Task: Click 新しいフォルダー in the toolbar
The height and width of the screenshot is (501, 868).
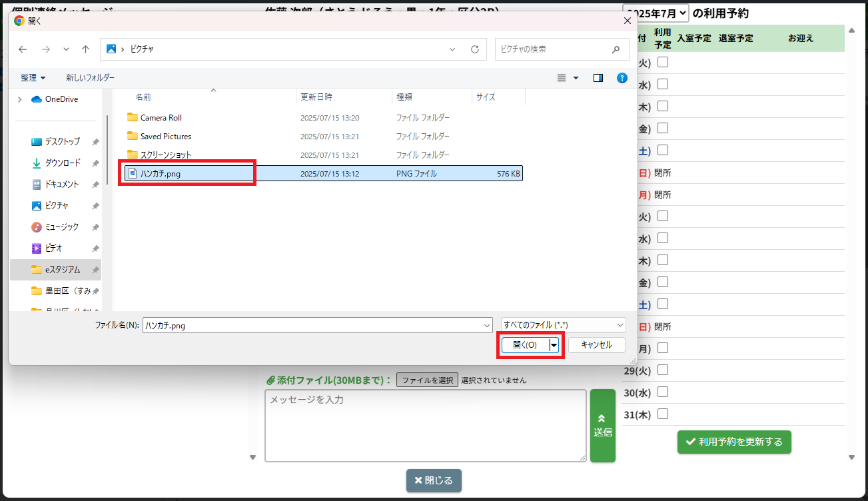Action: [90, 78]
